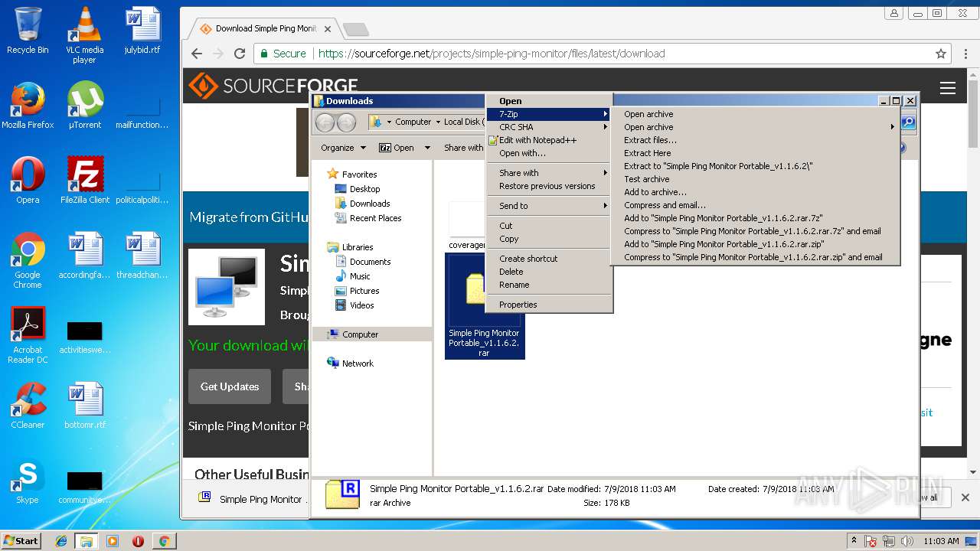
Task: Click the SourceForge logo
Action: pos(273,86)
